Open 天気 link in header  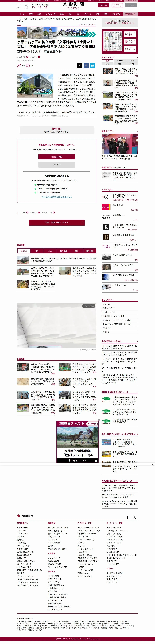34,7
